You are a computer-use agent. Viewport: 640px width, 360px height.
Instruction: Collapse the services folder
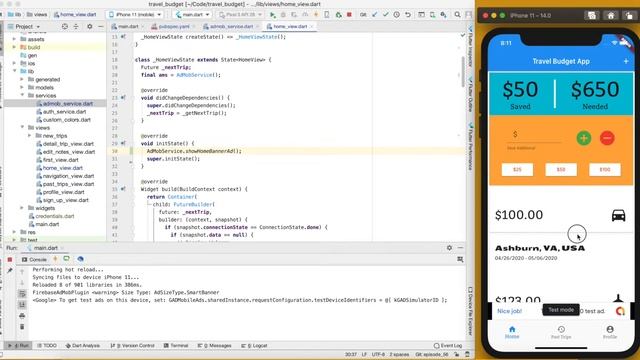coord(22,95)
